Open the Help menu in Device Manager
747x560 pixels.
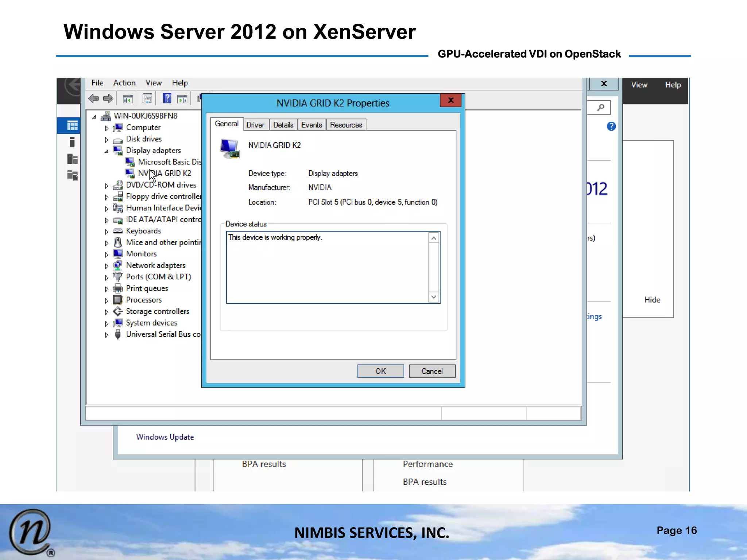point(180,83)
